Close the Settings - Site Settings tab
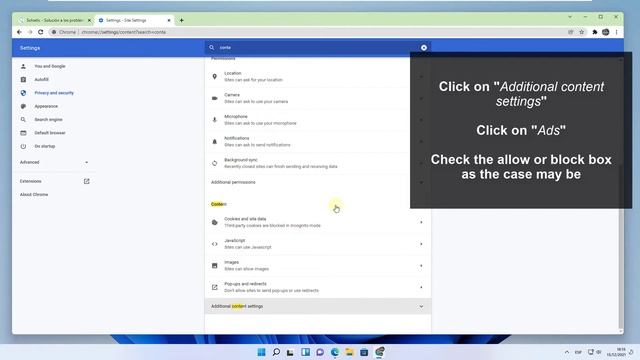The height and width of the screenshot is (360, 640). [x=169, y=20]
